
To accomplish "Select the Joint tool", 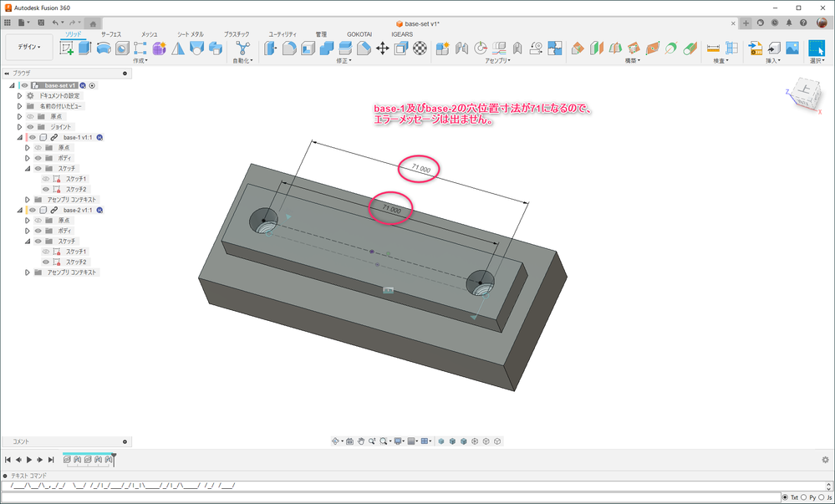I will coord(461,48).
